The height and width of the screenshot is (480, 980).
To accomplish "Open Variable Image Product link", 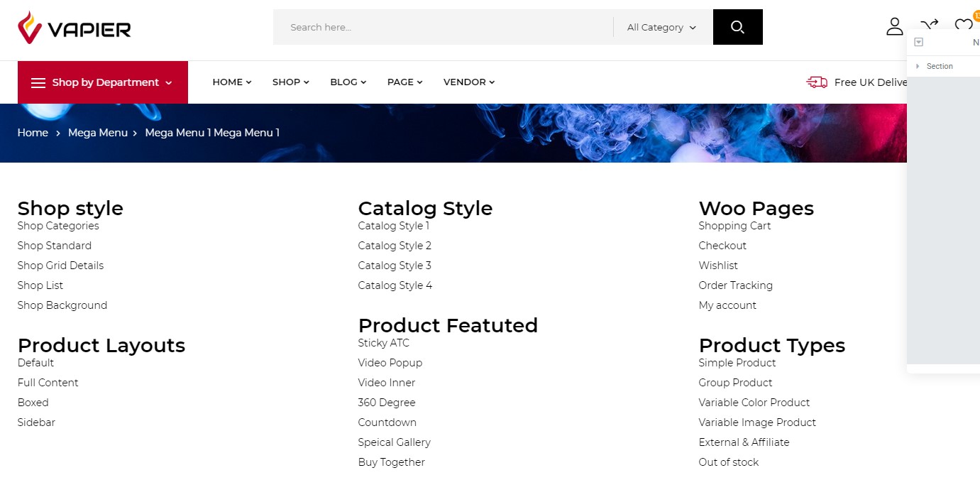I will [757, 422].
